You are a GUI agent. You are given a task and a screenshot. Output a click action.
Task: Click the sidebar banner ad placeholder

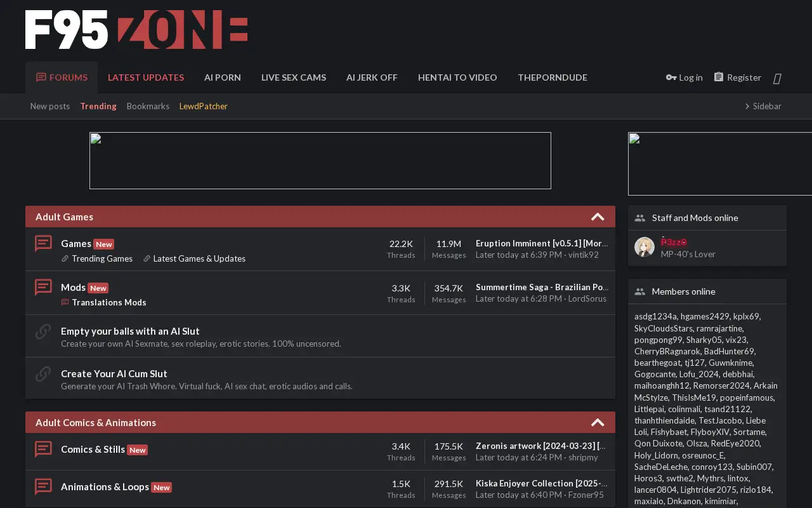(x=720, y=164)
